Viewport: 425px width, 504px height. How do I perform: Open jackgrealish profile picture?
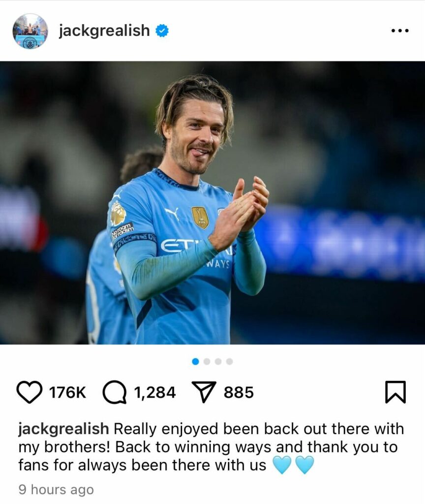[30, 31]
